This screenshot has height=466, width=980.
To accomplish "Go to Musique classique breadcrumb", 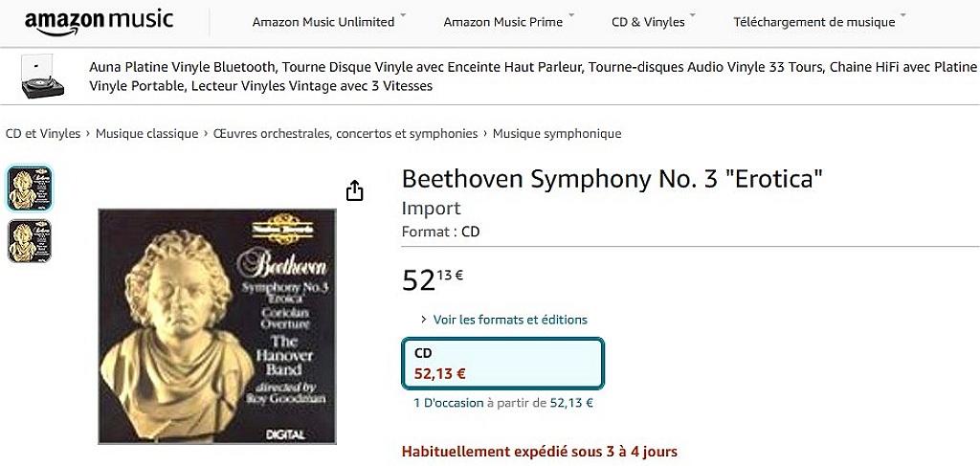I will (x=146, y=134).
